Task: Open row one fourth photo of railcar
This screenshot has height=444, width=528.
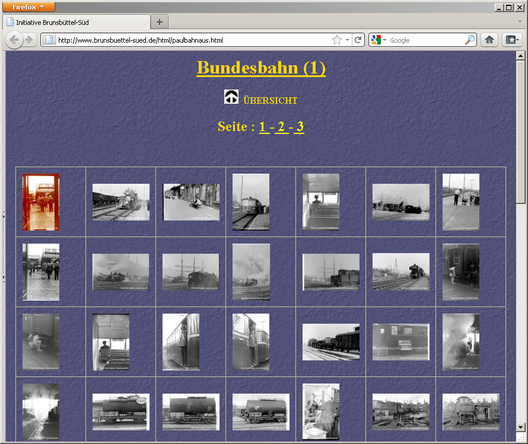Action: click(251, 202)
